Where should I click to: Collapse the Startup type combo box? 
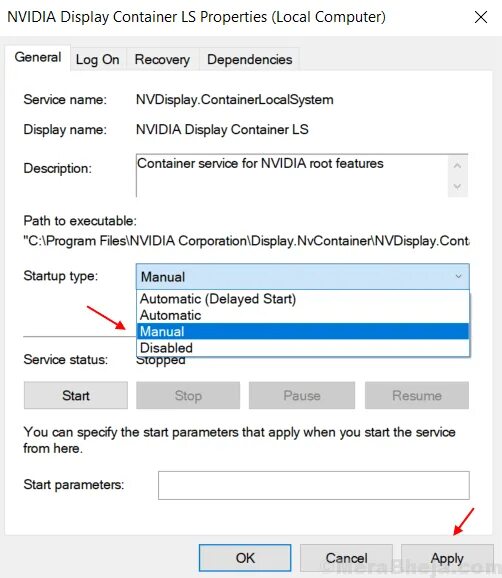click(303, 276)
